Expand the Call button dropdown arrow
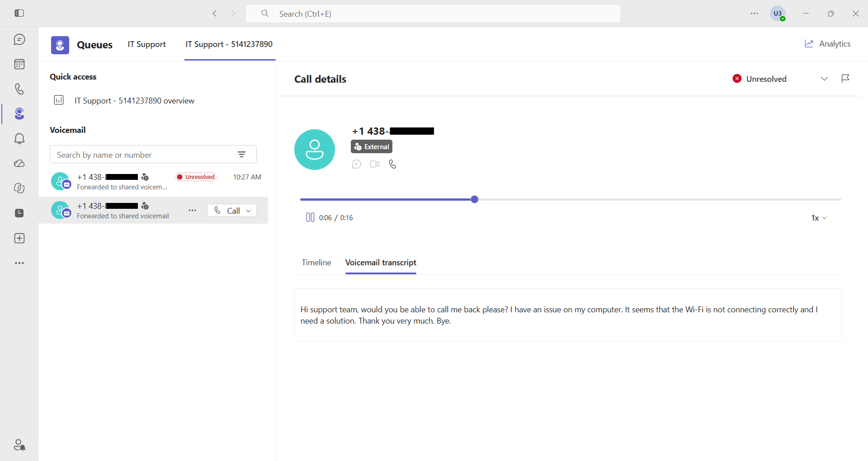 click(x=249, y=211)
